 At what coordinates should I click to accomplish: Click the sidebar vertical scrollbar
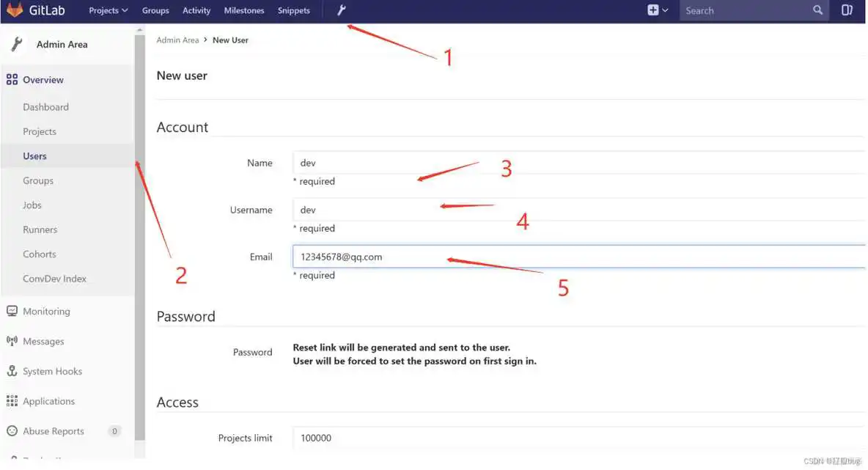(139, 220)
